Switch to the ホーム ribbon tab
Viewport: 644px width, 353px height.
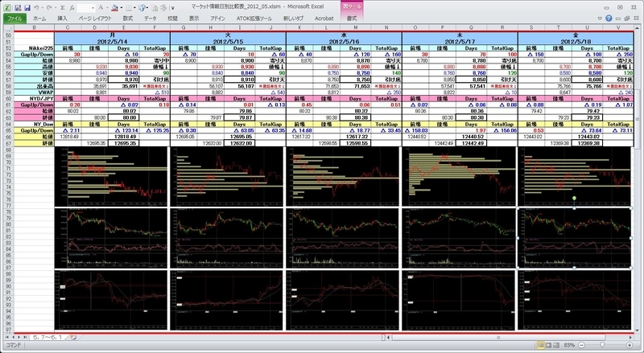click(x=39, y=18)
